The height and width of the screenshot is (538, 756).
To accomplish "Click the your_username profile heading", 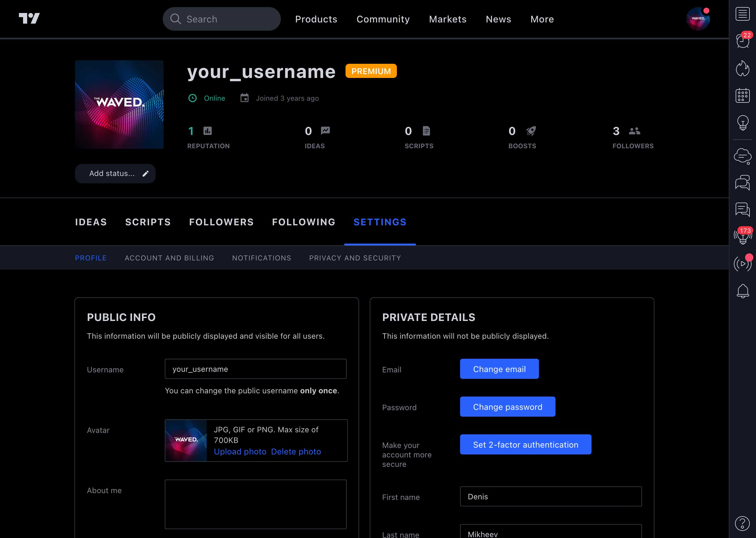I will tap(261, 72).
